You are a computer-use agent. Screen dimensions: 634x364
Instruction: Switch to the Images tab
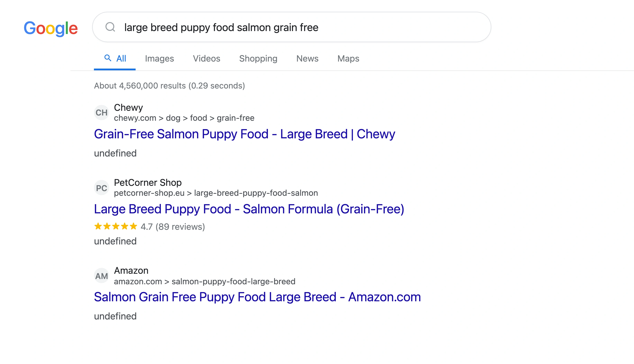[x=159, y=58]
